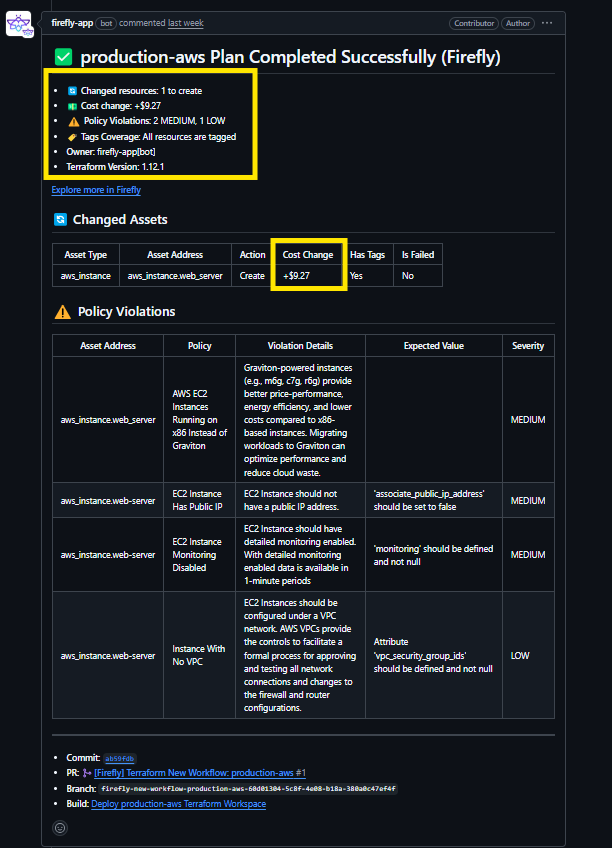This screenshot has height=848, width=612.
Task: Click 'Cost change: +$9.27' summary line
Action: pyautogui.click(x=121, y=106)
